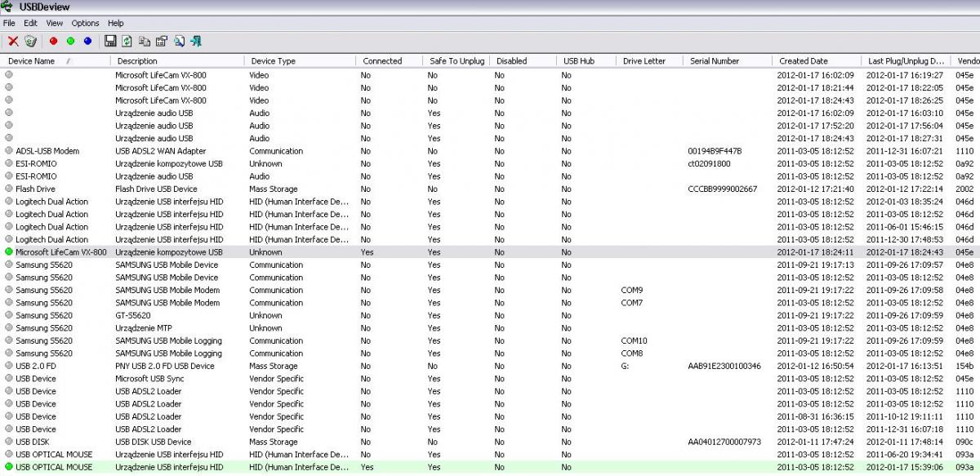Open the Find toolbar icon
The image size is (980, 476).
pyautogui.click(x=179, y=41)
